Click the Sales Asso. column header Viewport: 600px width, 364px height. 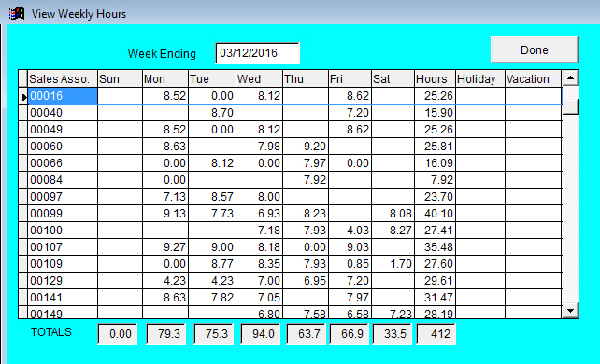tap(63, 78)
